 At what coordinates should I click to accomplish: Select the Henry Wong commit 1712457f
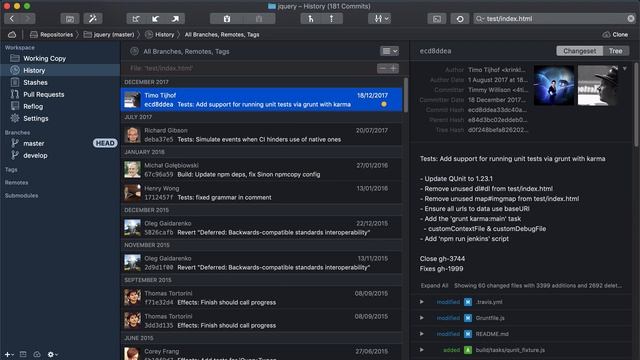point(262,193)
